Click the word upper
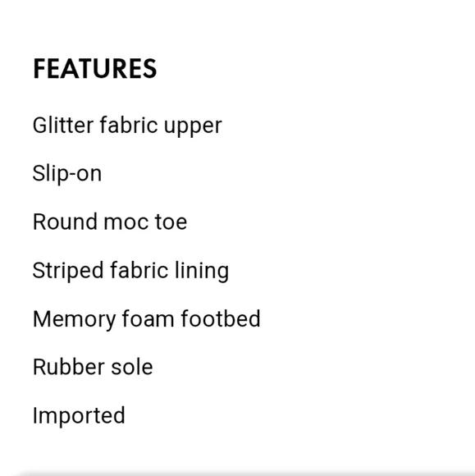This screenshot has width=475, height=476. (x=193, y=127)
